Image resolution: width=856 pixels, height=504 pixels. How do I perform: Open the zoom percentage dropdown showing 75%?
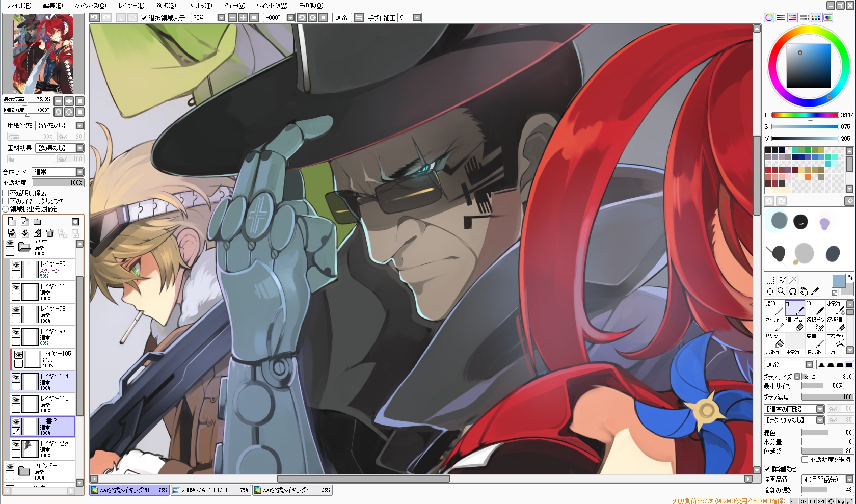point(221,18)
